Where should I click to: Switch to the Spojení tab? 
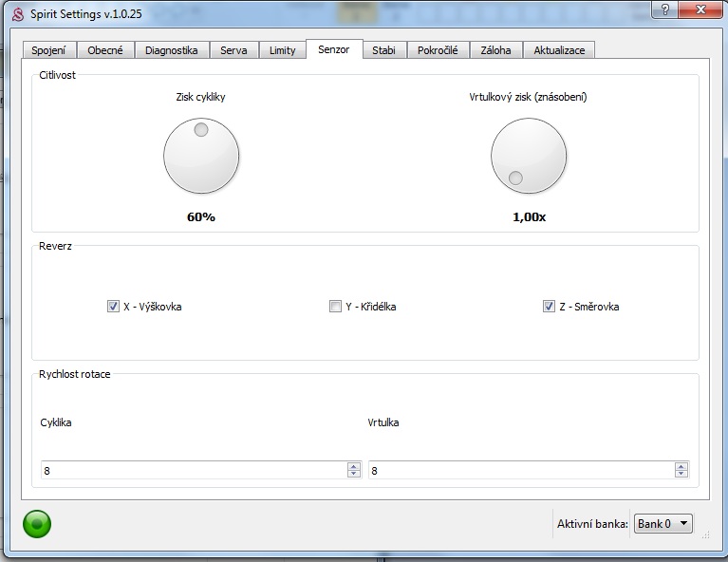pos(48,50)
